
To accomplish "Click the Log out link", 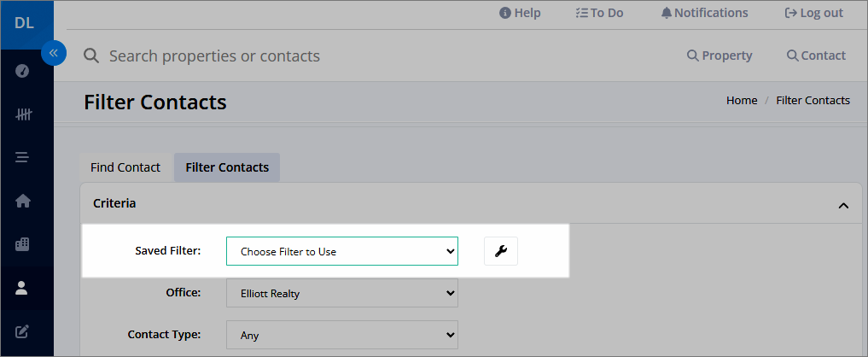I will [x=813, y=13].
